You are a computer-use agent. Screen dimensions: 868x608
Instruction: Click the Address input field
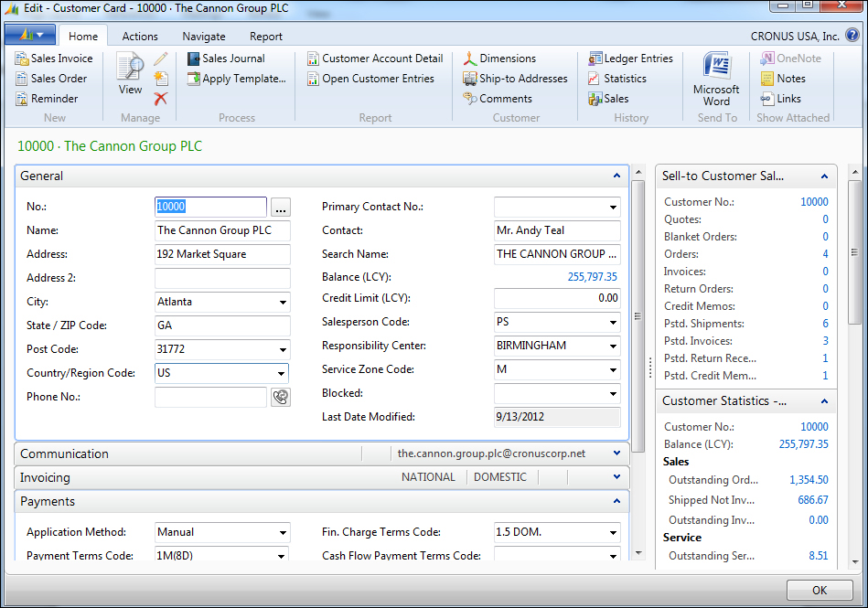pyautogui.click(x=222, y=254)
